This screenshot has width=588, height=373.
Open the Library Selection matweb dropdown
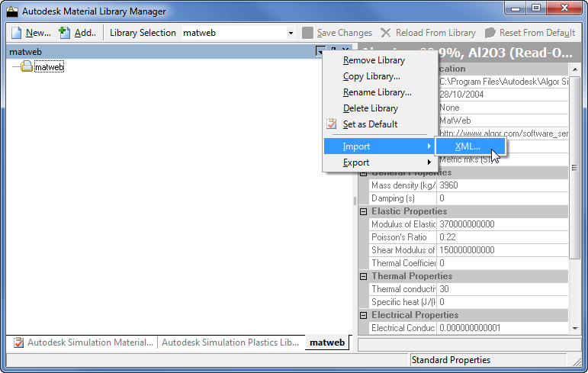point(291,33)
